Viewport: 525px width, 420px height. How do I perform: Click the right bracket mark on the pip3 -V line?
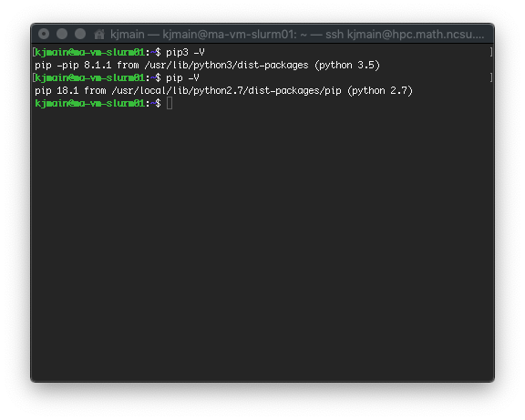[491, 52]
